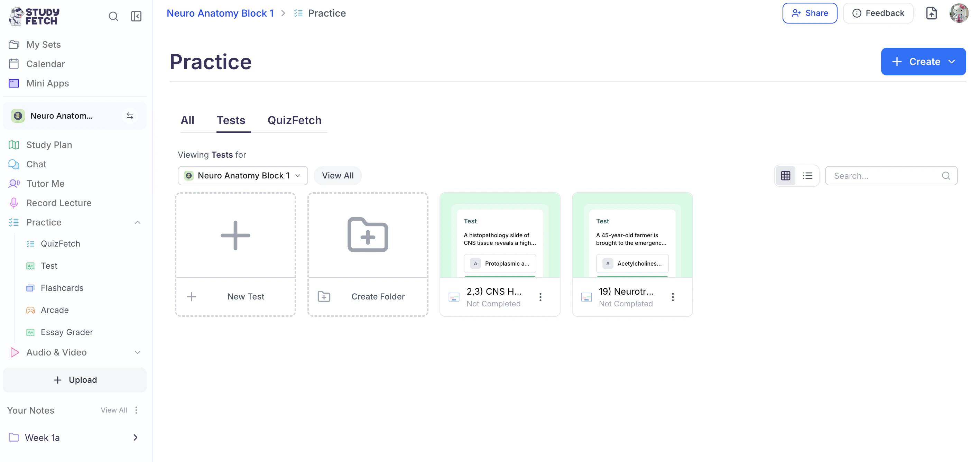Switch to list view layout

click(807, 175)
